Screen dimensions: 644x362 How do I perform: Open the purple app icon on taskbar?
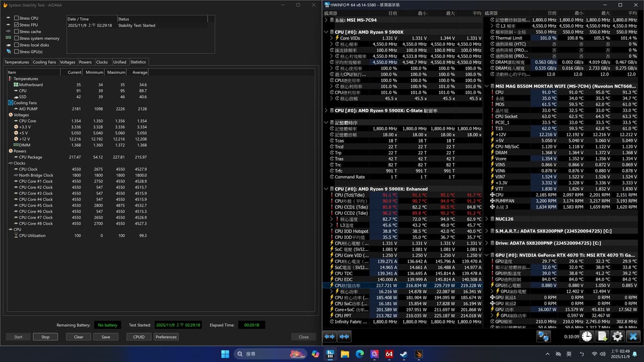tap(374, 354)
